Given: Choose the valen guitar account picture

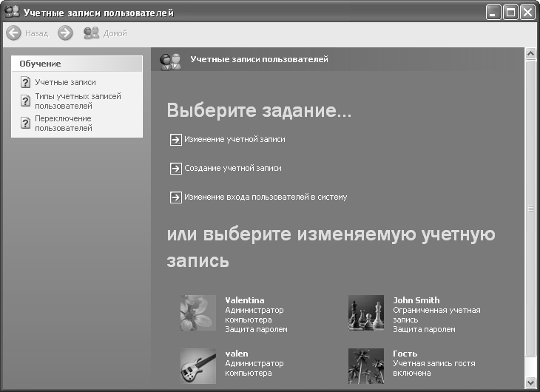Looking at the screenshot, I should click(198, 365).
